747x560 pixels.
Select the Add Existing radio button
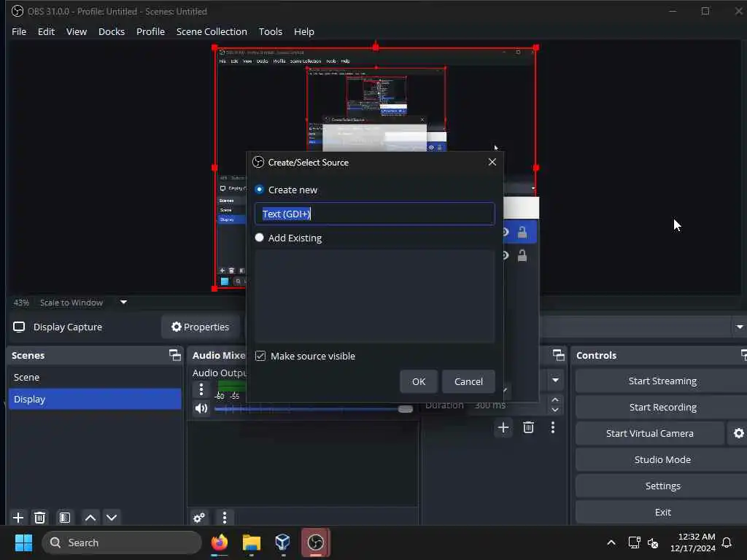click(x=259, y=238)
